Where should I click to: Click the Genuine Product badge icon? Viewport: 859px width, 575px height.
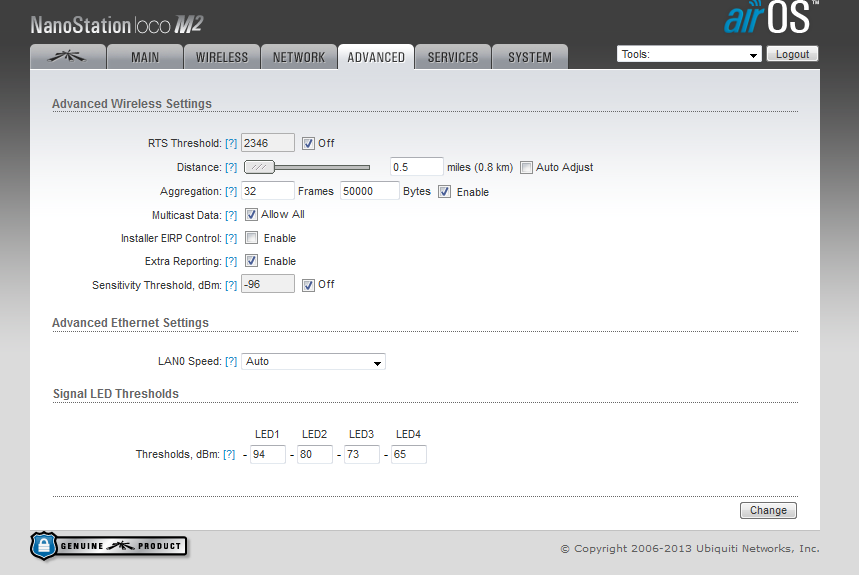(108, 546)
